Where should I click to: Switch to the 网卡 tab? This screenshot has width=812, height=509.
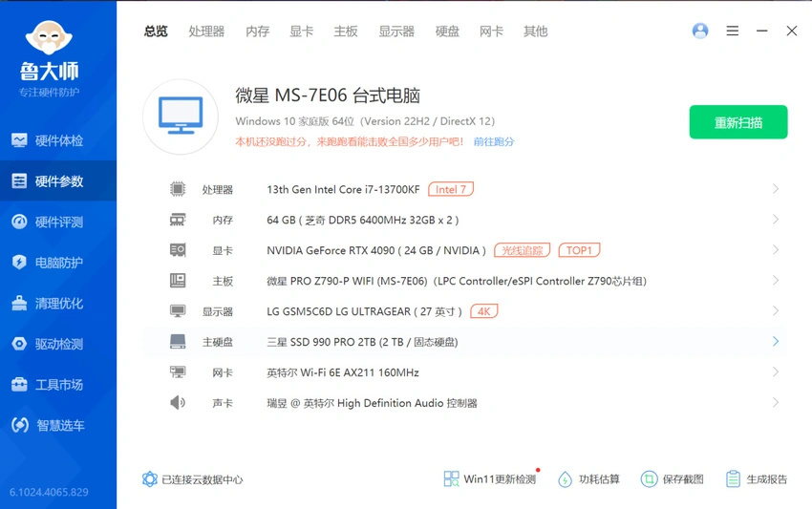491,32
